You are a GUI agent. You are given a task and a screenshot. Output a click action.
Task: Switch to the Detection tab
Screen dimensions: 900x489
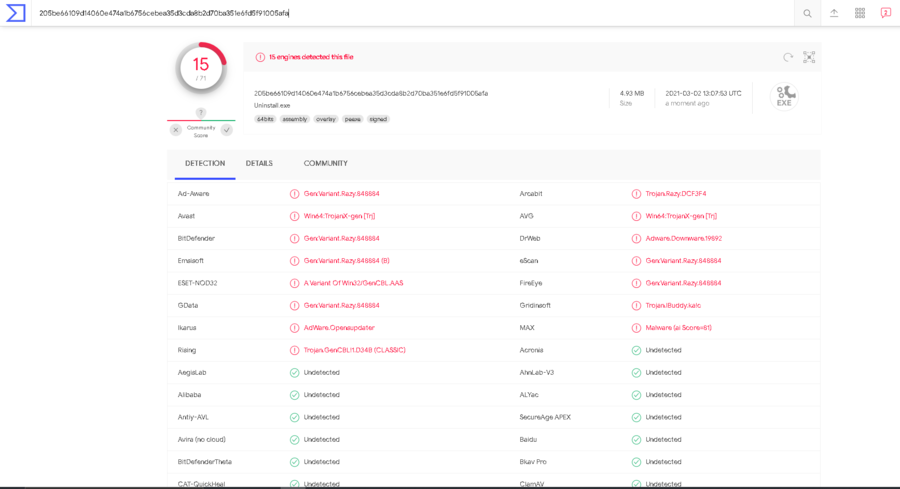[205, 164]
